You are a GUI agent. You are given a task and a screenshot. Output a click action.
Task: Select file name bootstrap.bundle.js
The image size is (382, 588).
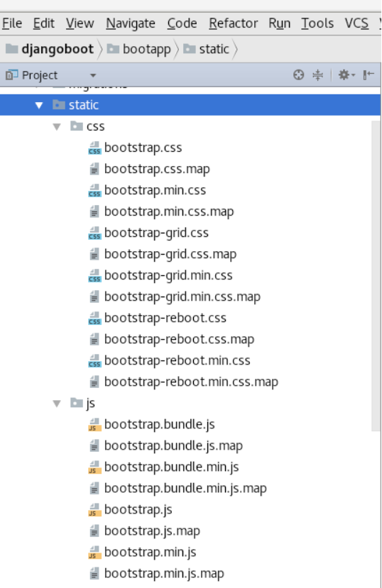pyautogui.click(x=160, y=424)
